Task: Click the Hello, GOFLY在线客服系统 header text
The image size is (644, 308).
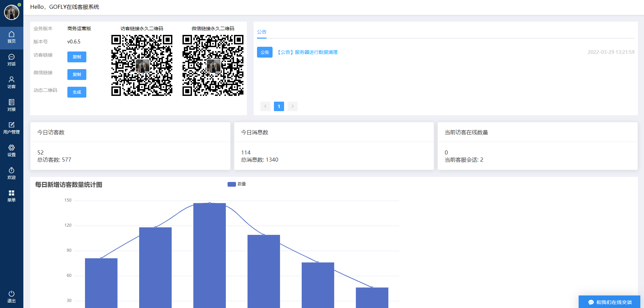Action: point(65,7)
